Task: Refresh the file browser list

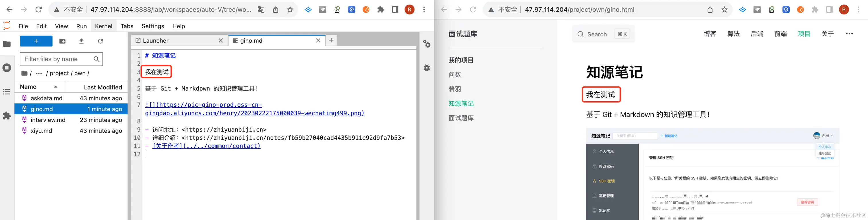Action: [x=100, y=41]
